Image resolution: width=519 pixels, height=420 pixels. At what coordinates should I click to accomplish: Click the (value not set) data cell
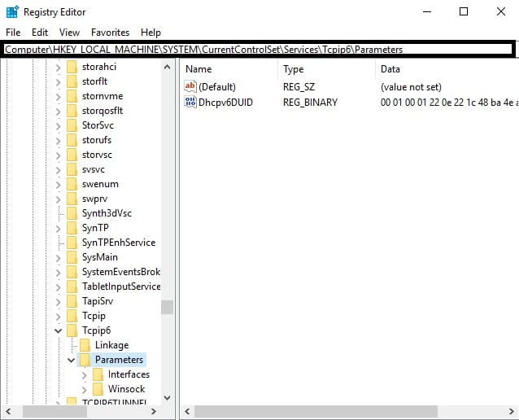(x=411, y=87)
